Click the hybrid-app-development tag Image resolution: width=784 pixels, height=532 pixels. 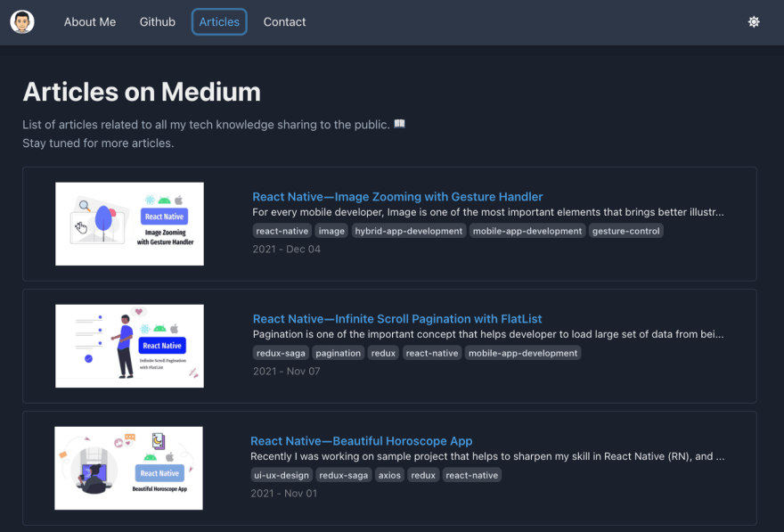click(x=409, y=231)
